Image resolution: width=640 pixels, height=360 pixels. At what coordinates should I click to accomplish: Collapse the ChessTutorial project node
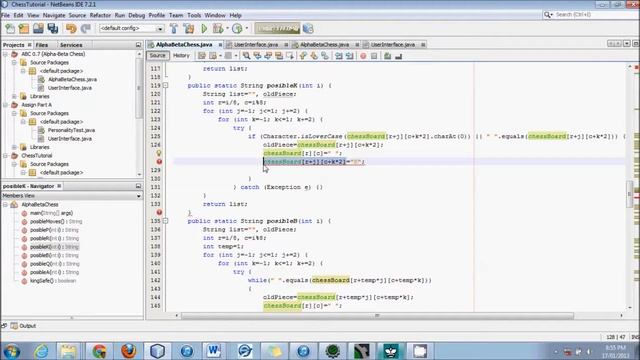tap(5, 156)
